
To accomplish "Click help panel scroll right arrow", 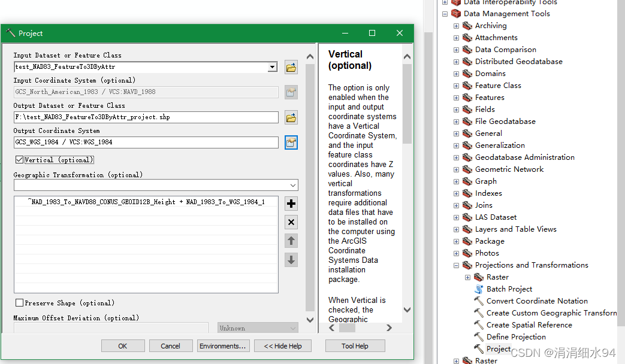I will pos(390,327).
